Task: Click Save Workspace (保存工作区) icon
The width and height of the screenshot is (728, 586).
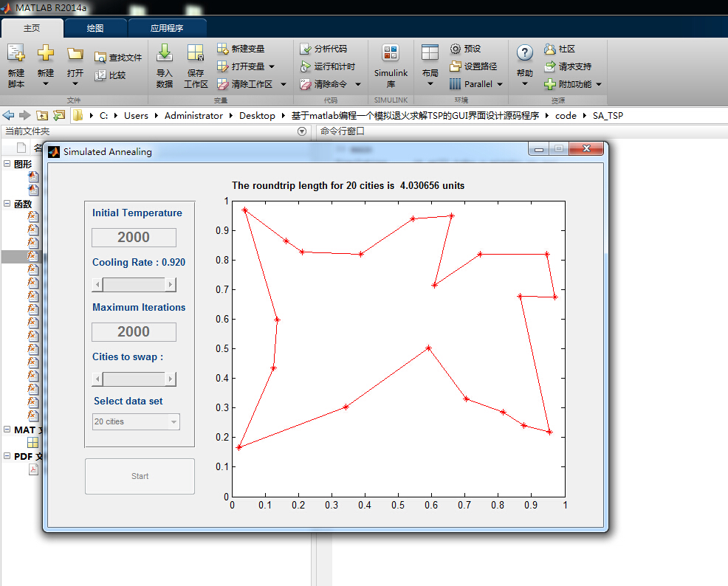Action: pyautogui.click(x=196, y=53)
